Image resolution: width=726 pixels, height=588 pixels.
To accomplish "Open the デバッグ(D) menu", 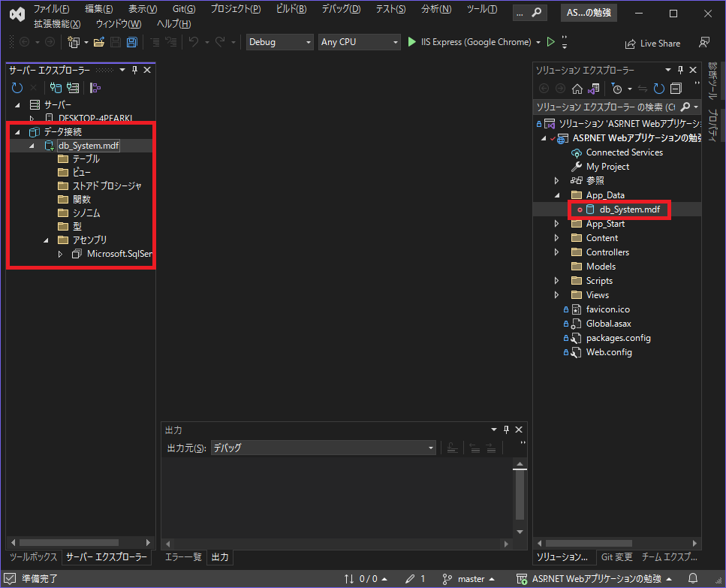I will pyautogui.click(x=342, y=9).
